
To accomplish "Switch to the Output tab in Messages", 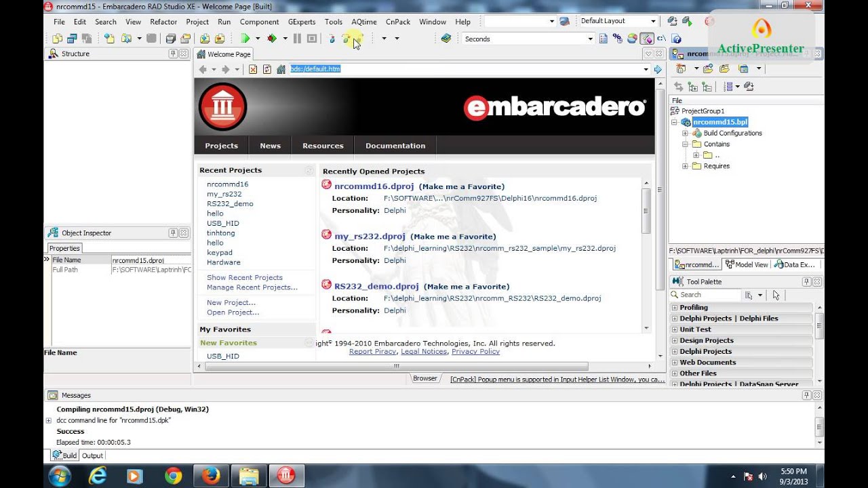I will [x=92, y=456].
